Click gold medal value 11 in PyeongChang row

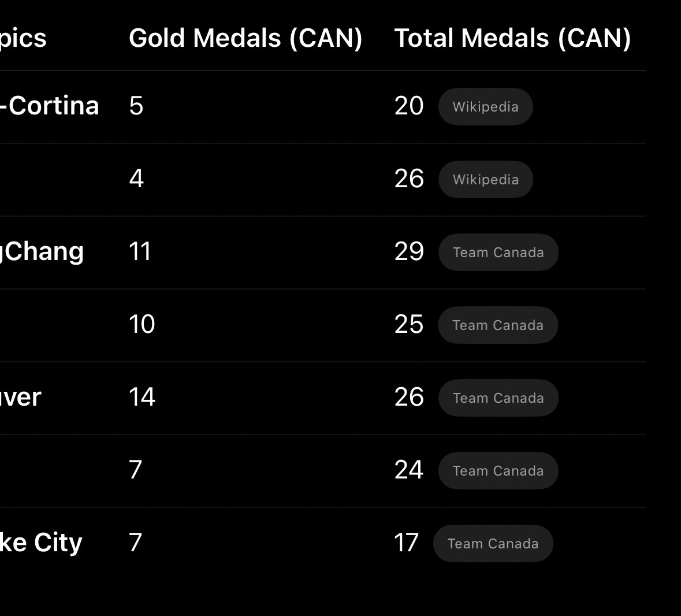pos(140,251)
